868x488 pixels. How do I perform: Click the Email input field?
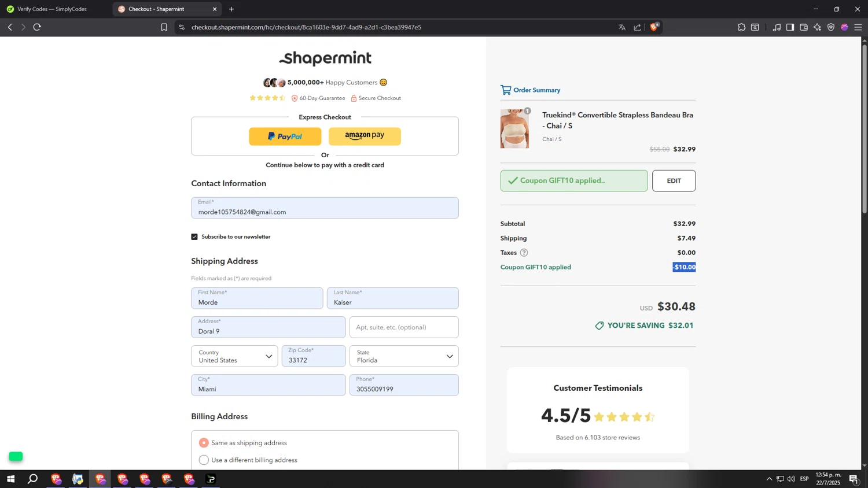click(x=325, y=208)
